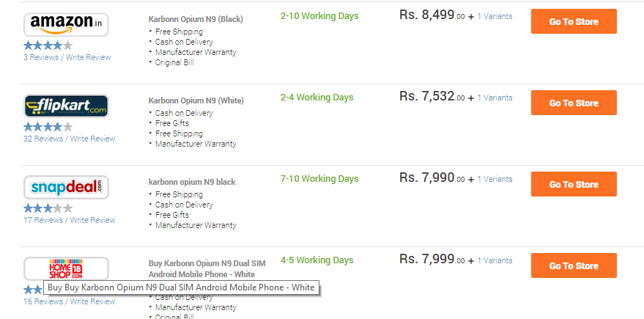The image size is (644, 319).
Task: Go To Store for Flipkart Rs. 7,532
Action: tap(574, 103)
